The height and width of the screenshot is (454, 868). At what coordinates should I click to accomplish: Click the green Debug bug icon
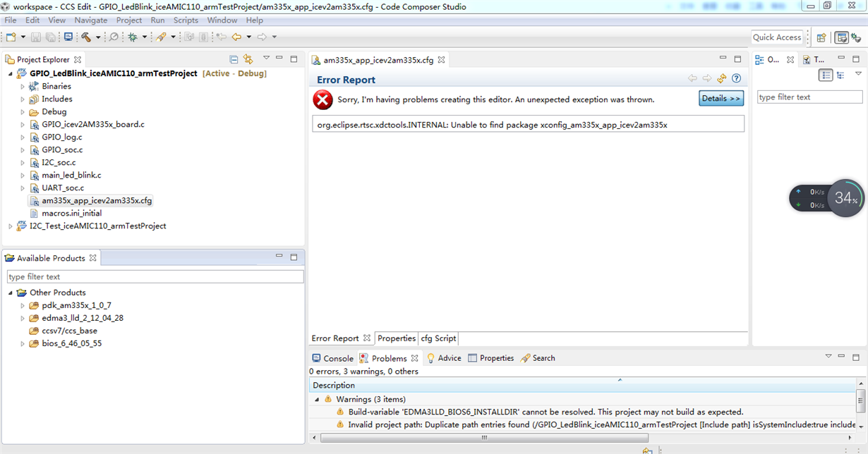(x=132, y=37)
